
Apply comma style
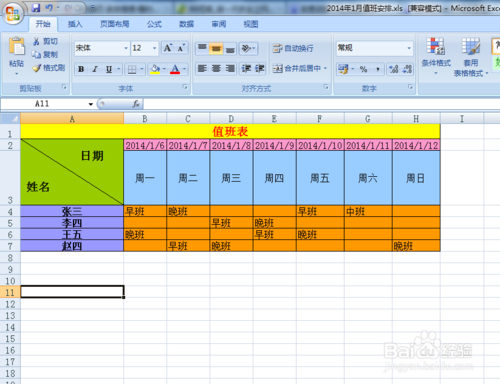[x=377, y=69]
